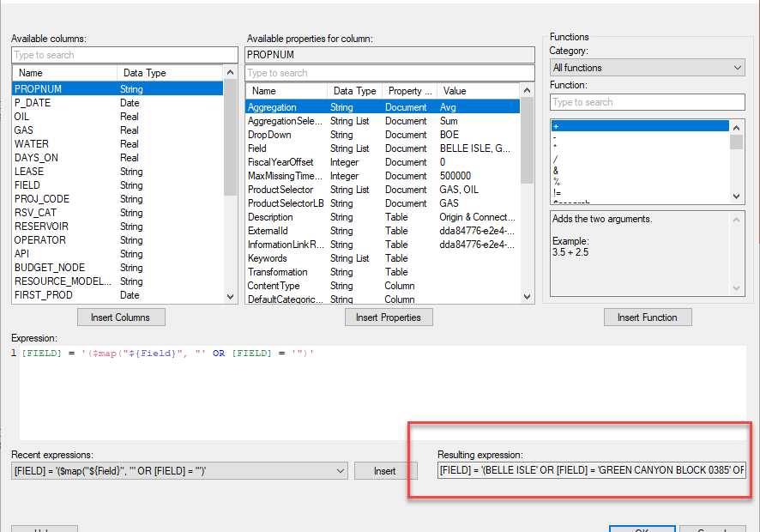
Task: Select the OPERATOR column row
Action: (x=118, y=240)
